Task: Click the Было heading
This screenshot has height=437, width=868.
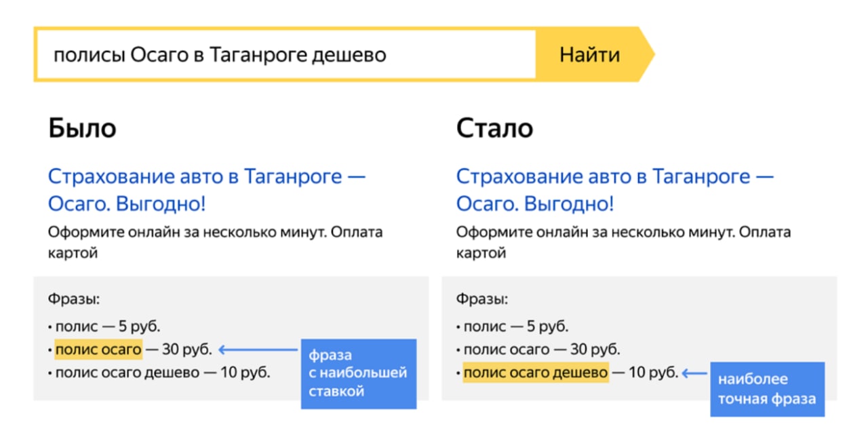Action: (82, 128)
